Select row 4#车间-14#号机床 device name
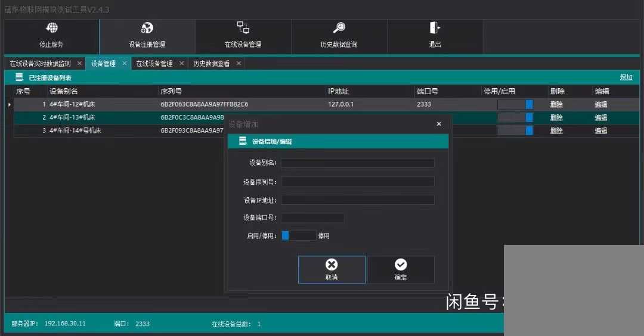 coord(75,130)
